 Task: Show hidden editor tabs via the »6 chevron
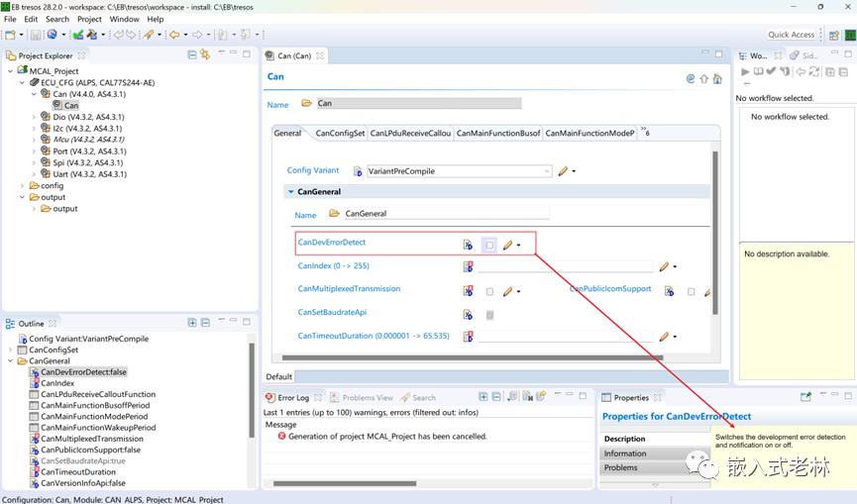645,132
